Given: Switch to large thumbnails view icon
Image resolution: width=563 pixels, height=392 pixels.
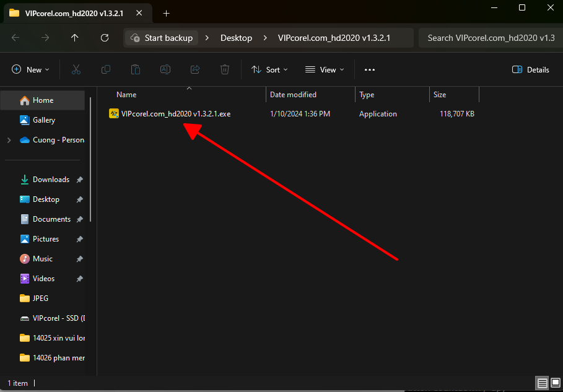Looking at the screenshot, I should [556, 383].
